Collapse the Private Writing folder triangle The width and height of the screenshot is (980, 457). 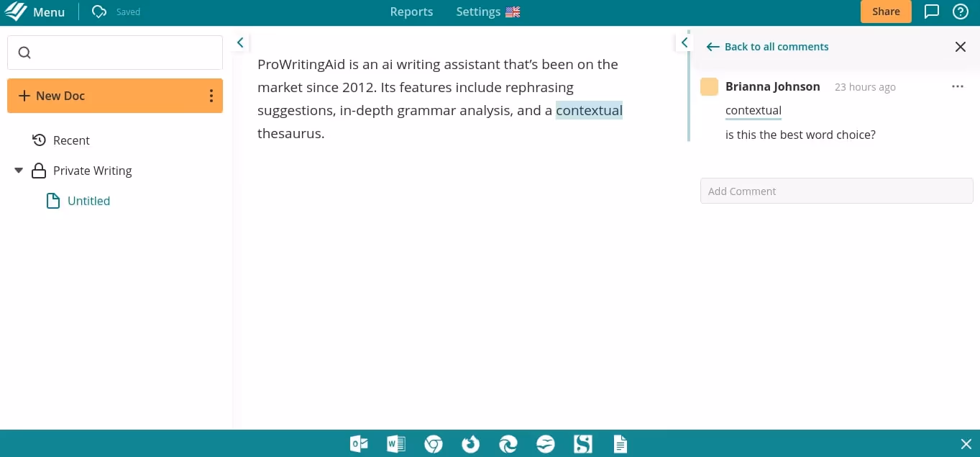tap(19, 171)
